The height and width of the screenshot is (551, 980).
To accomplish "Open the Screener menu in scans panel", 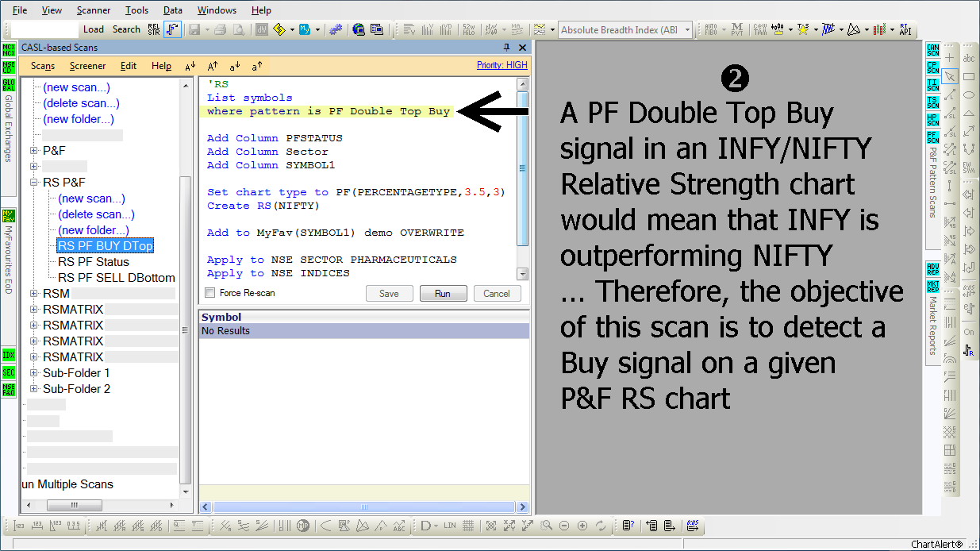I will (x=87, y=66).
